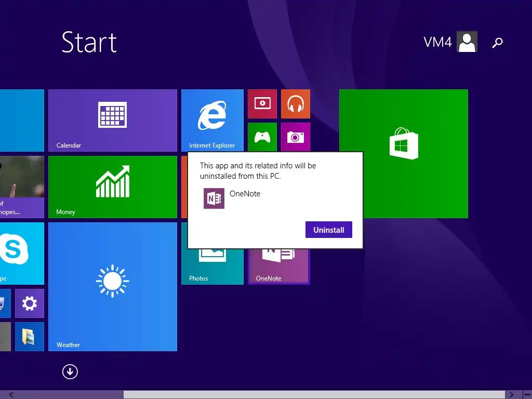
Task: Open the Money tile
Action: 113,187
